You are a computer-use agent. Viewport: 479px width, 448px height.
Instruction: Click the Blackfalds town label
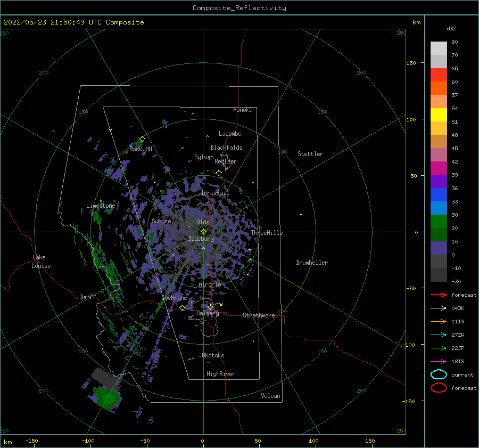coord(226,148)
